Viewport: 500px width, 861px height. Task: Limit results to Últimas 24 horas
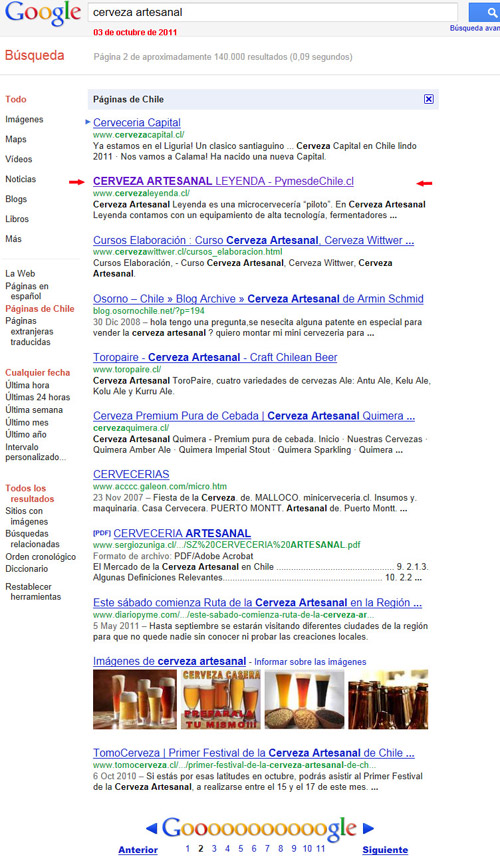pyautogui.click(x=38, y=397)
